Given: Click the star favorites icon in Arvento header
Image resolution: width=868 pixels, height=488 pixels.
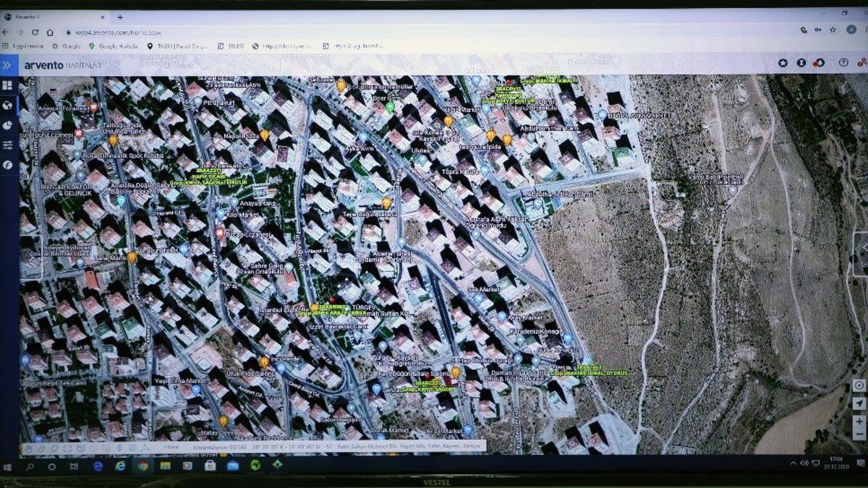Looking at the screenshot, I should click(783, 64).
